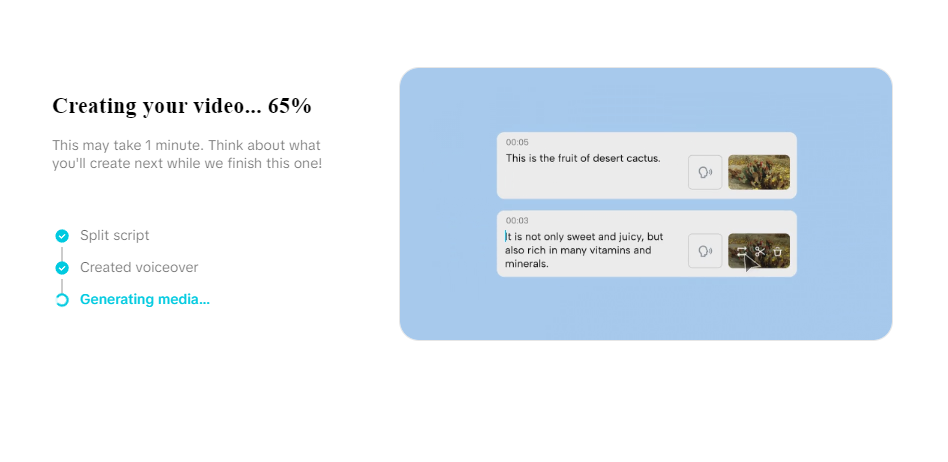Screen dimensions: 948x462
Task: Click the first scene card background
Action: coord(600,184)
